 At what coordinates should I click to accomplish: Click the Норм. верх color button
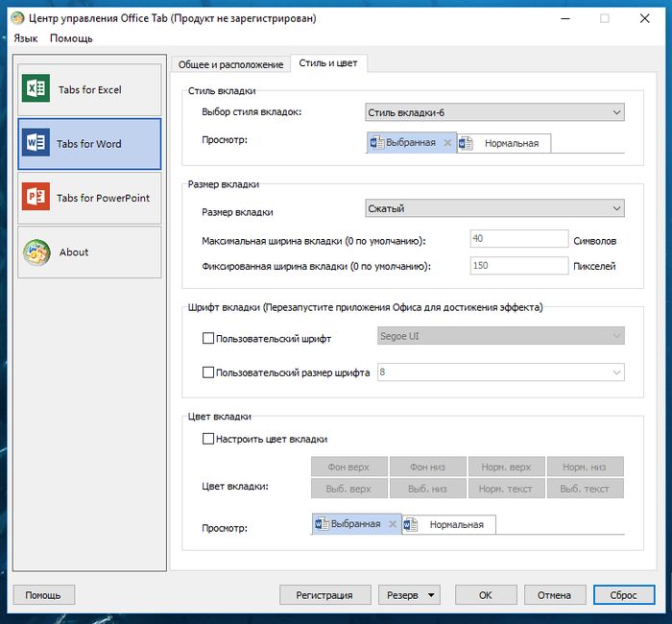(x=507, y=467)
